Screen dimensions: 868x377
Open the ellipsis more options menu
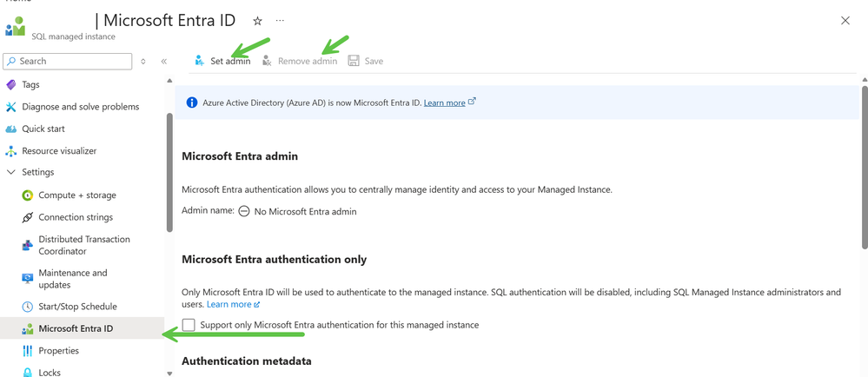pyautogui.click(x=280, y=21)
